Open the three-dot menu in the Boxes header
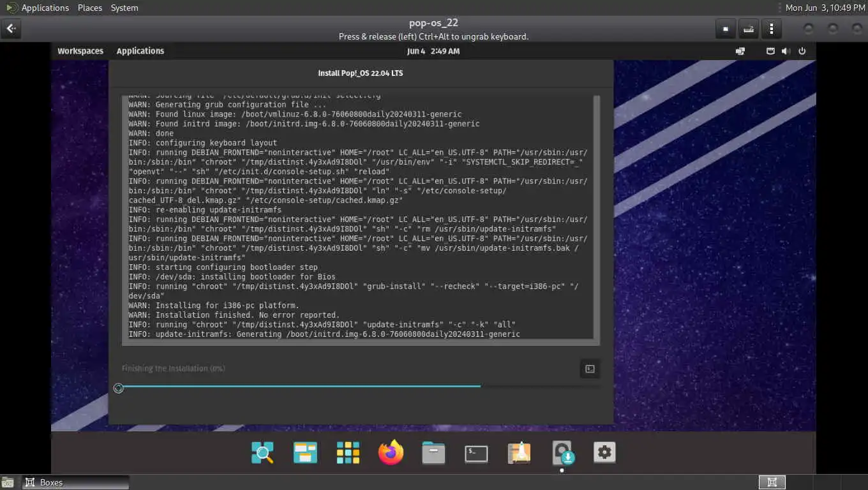The height and width of the screenshot is (490, 868). (x=772, y=29)
